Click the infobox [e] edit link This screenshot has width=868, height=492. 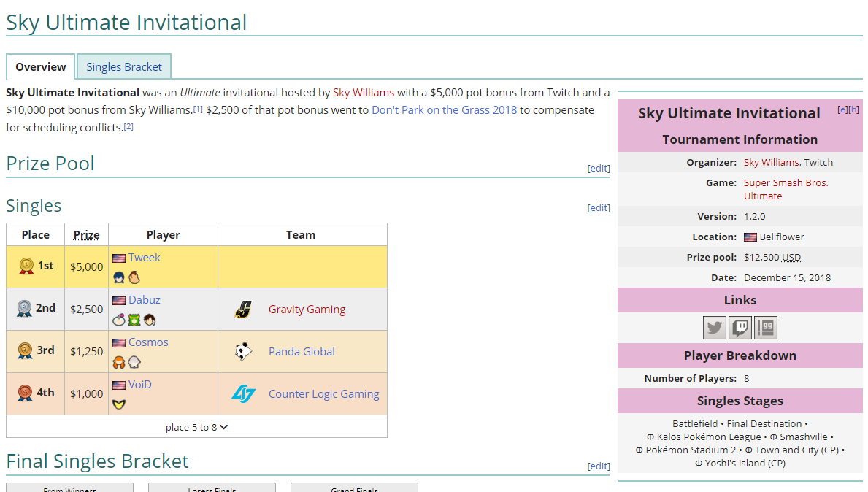click(x=842, y=109)
